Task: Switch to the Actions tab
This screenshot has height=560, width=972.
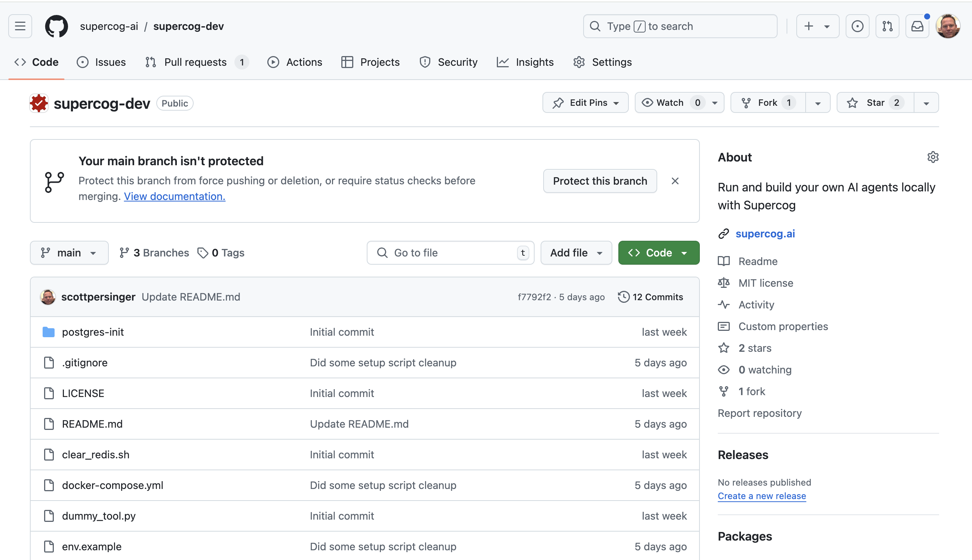Action: click(295, 62)
